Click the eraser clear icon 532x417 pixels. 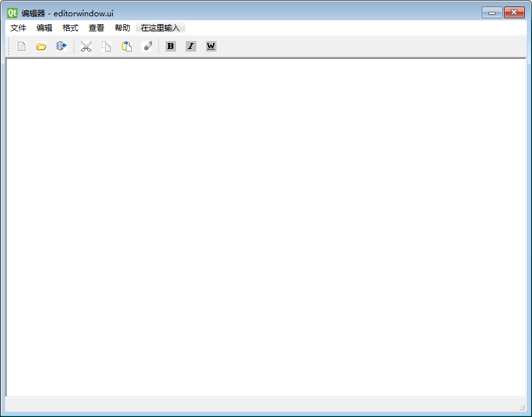[x=147, y=46]
